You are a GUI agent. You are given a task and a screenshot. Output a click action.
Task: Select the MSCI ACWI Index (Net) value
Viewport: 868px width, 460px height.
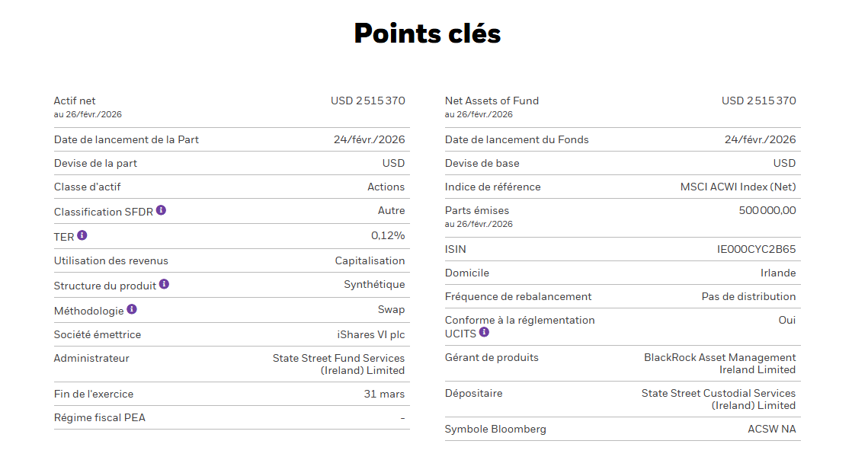tap(738, 187)
